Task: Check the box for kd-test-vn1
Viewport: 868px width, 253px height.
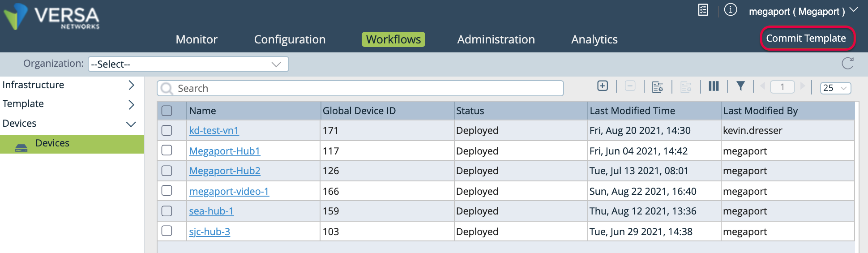Action: pyautogui.click(x=167, y=130)
